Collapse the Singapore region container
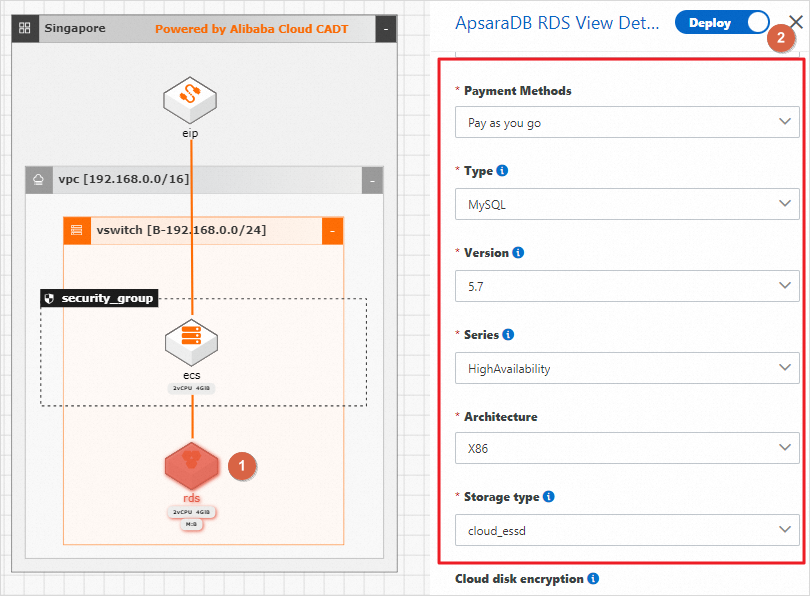 point(385,29)
